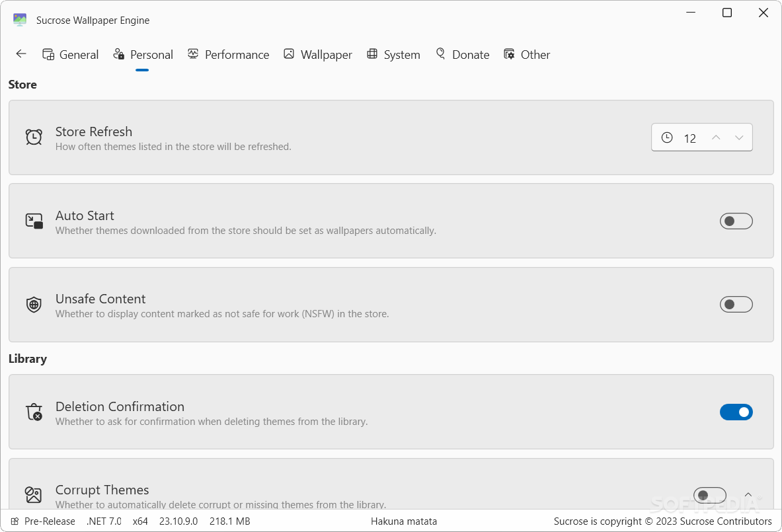The image size is (782, 532).
Task: Toggle the Corrupt Themes switch
Action: (x=710, y=495)
